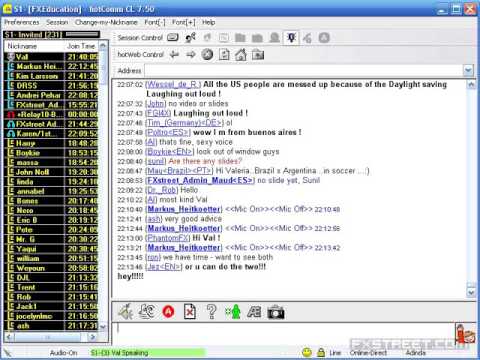Viewport: 480px width, 360px height.
Task: Click the speaker broadcast icon in Session Control
Action: tap(190, 37)
